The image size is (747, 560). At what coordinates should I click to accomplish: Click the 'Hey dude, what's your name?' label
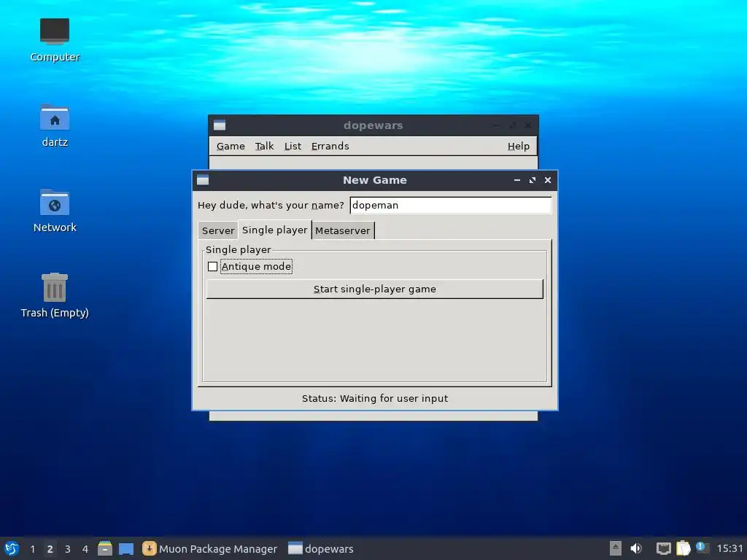(271, 205)
